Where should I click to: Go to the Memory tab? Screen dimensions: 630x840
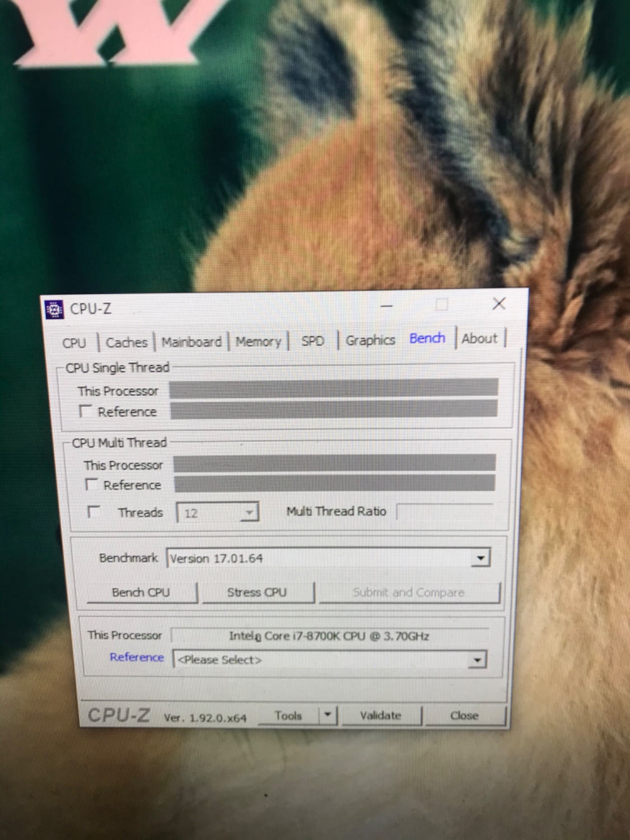(258, 341)
